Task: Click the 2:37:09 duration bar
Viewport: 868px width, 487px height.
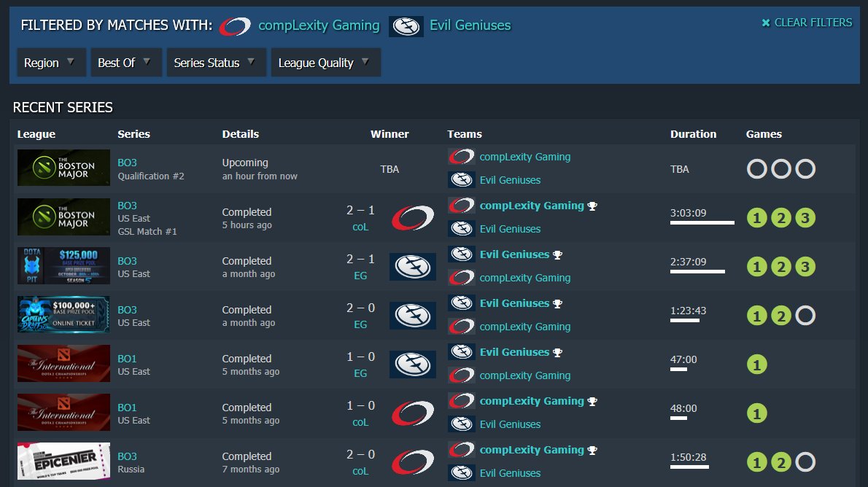Action: [697, 272]
